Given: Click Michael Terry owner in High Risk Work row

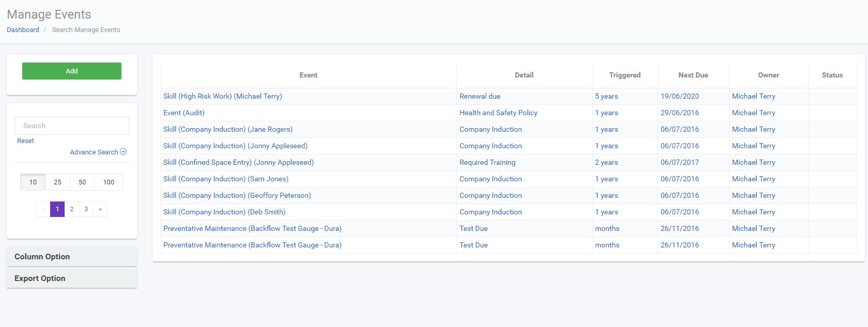Looking at the screenshot, I should pyautogui.click(x=754, y=96).
